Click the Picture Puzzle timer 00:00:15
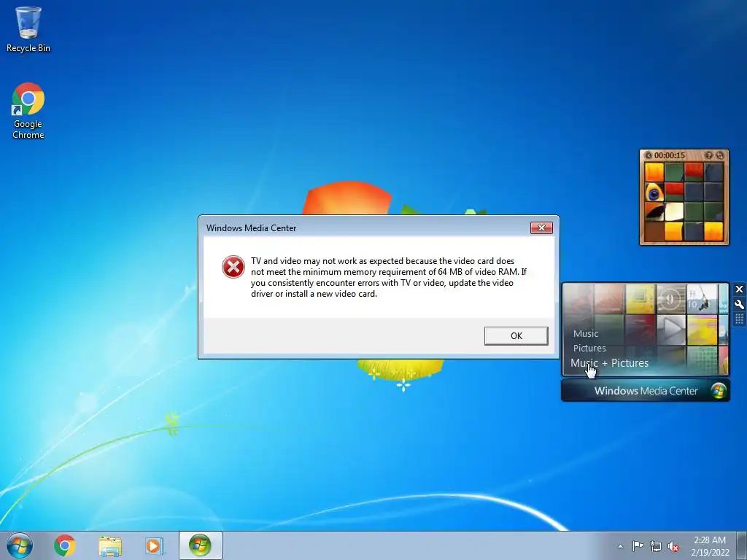Viewport: 747px width, 560px height. (669, 155)
